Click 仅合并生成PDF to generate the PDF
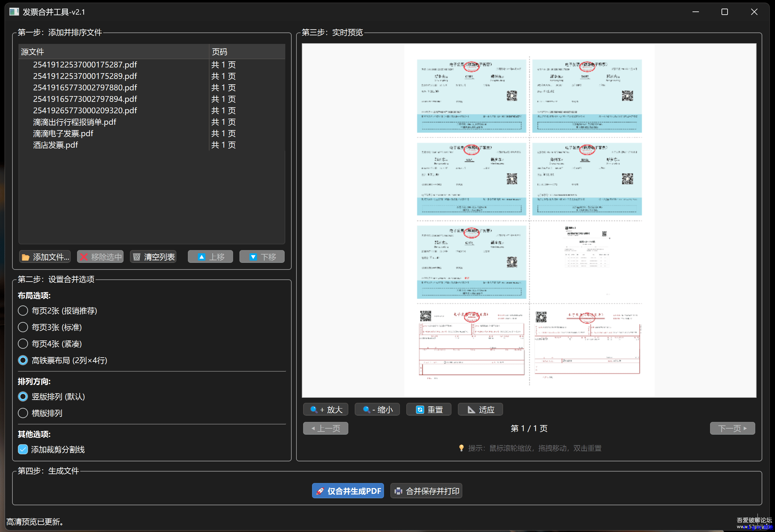 tap(347, 491)
